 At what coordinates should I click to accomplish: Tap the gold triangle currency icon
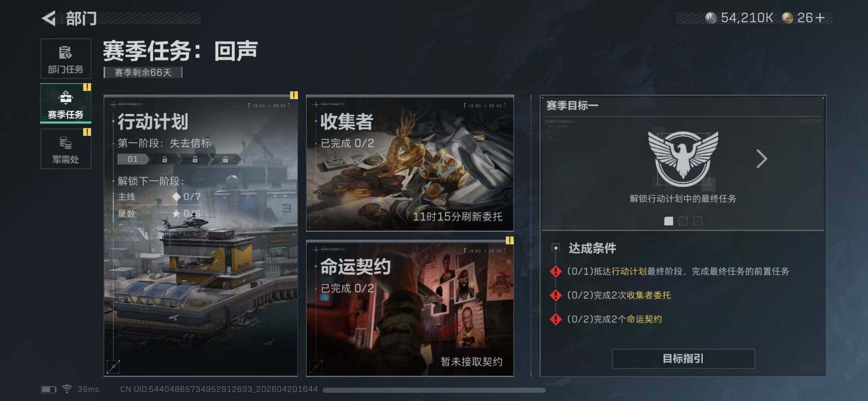(787, 18)
